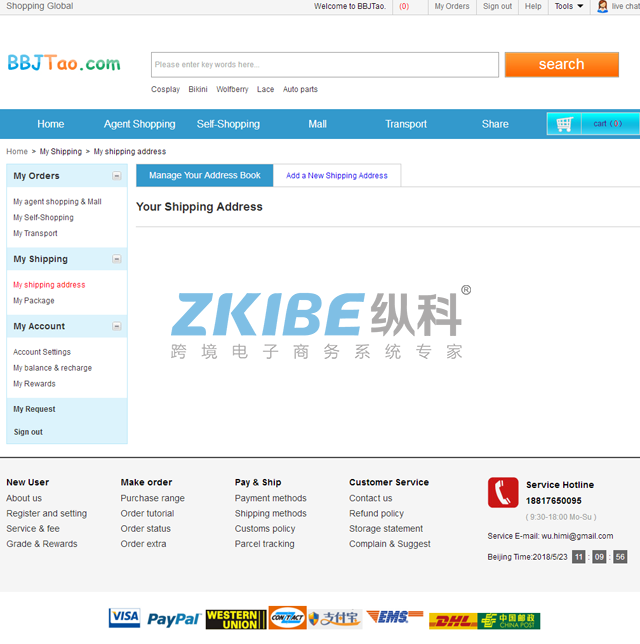The width and height of the screenshot is (640, 644).
Task: Click the Cosplay suggested keyword
Action: (x=166, y=89)
